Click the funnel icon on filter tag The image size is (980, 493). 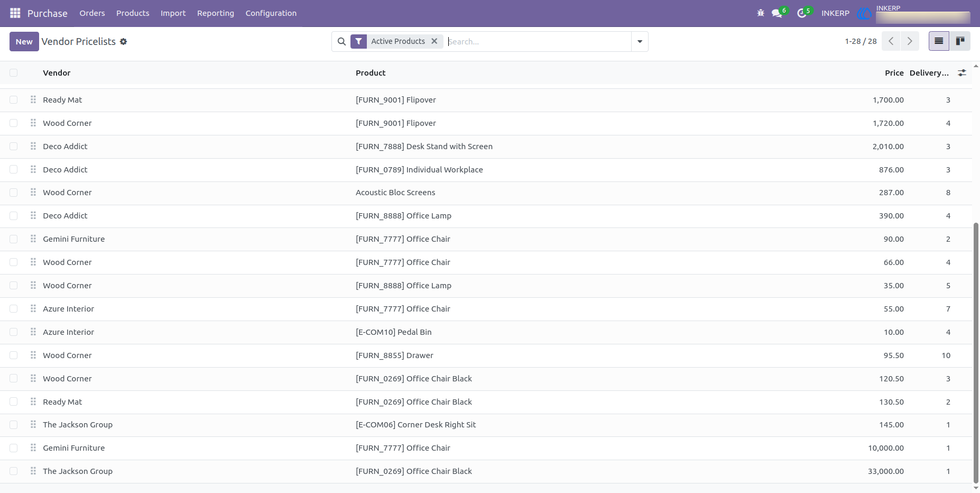[x=358, y=41]
